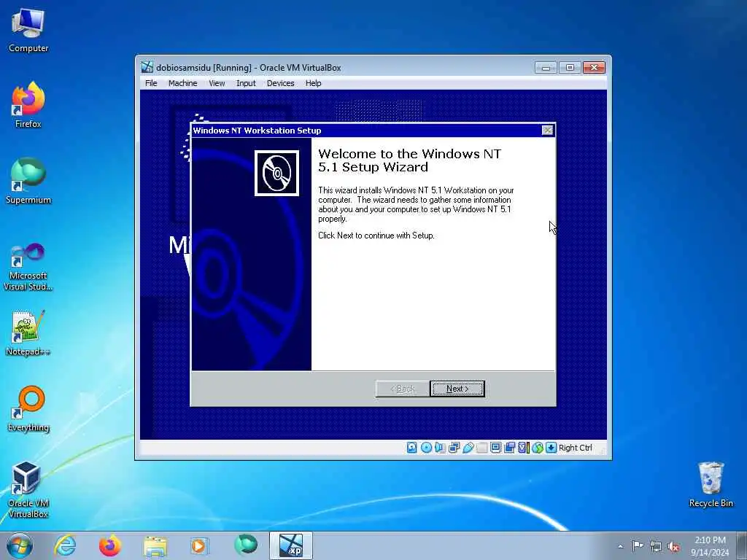This screenshot has height=560, width=747.
Task: Click the audio speaker icon in VirtualBox status bar
Action: coord(440,448)
